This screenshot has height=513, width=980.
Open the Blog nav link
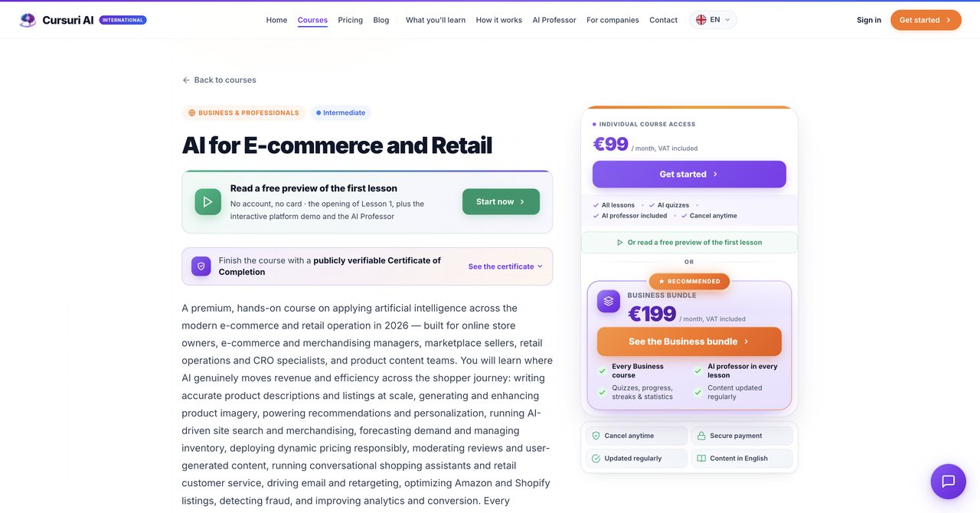[381, 20]
